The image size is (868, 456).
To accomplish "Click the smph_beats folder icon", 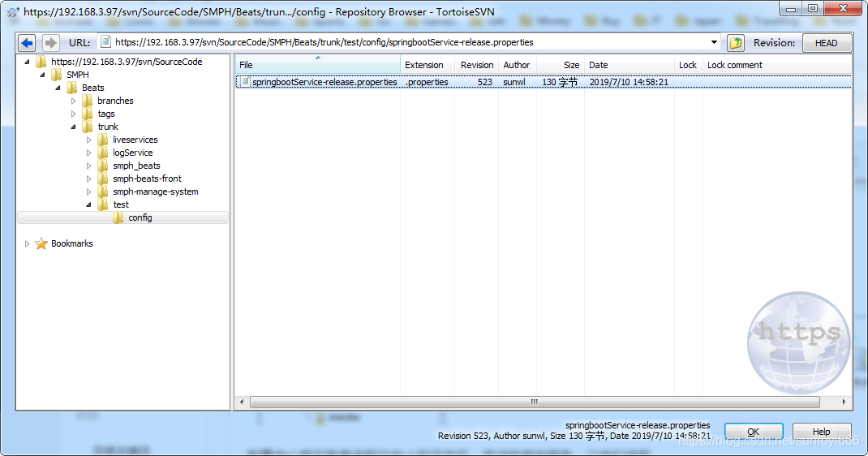I will (103, 166).
